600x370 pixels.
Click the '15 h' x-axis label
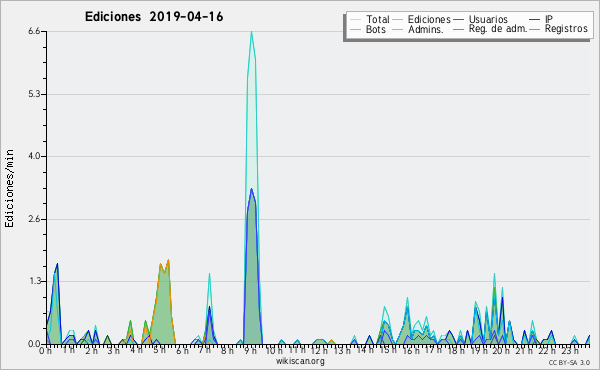pos(387,350)
